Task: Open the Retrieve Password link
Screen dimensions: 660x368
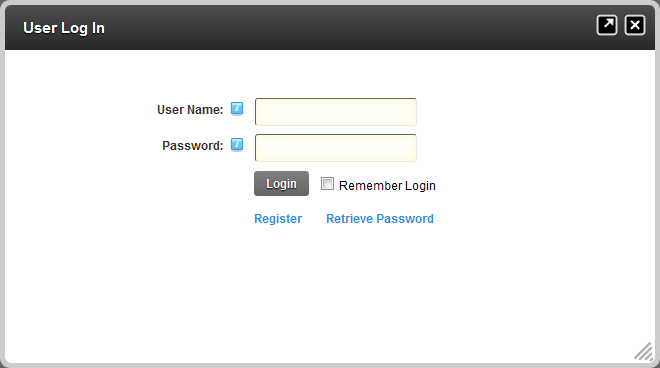Action: pos(380,219)
